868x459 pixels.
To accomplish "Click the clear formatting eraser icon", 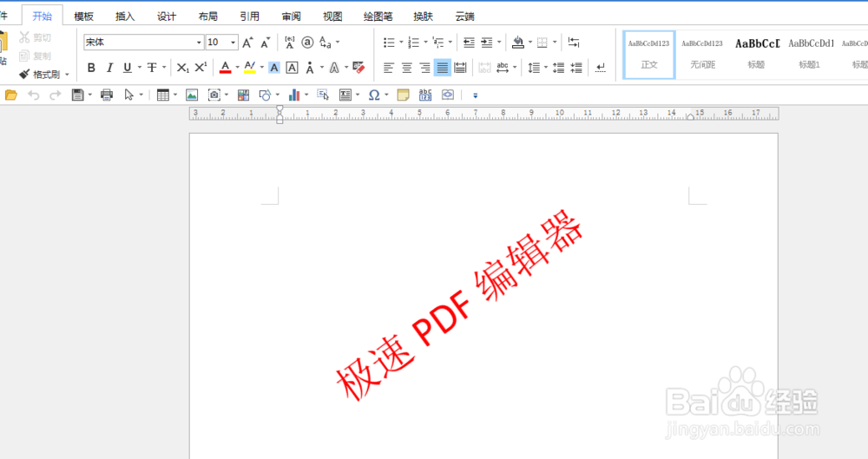I will 358,68.
